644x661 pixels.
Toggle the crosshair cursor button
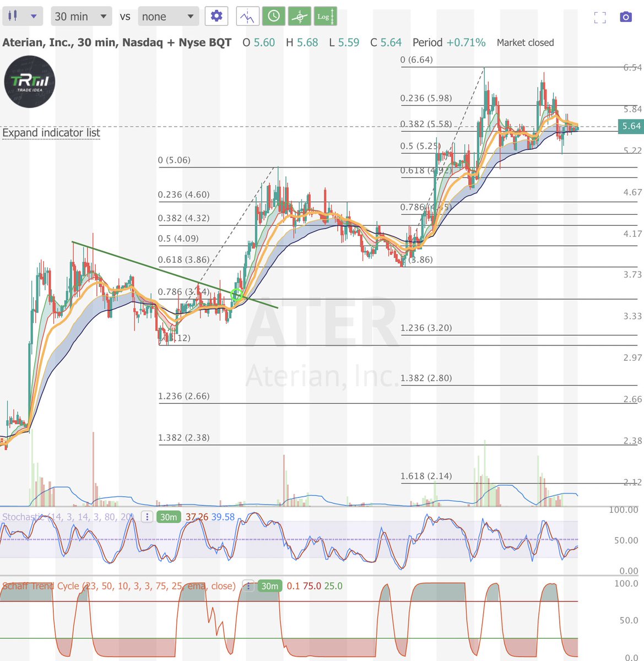pos(300,16)
